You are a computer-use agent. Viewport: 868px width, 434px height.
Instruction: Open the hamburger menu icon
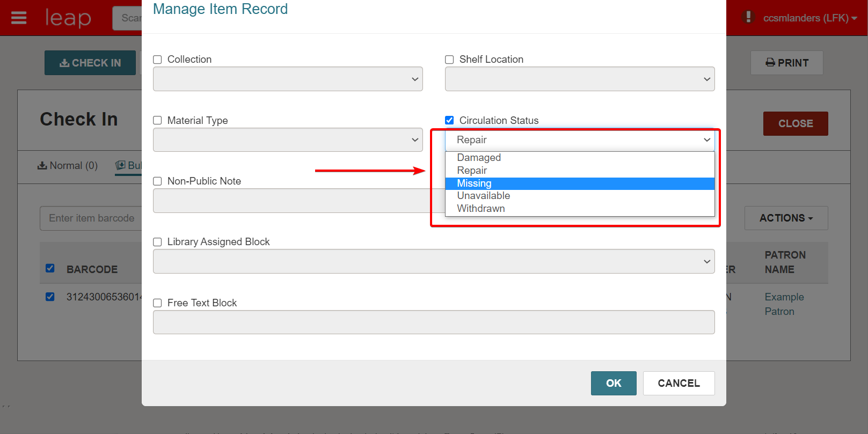[19, 18]
